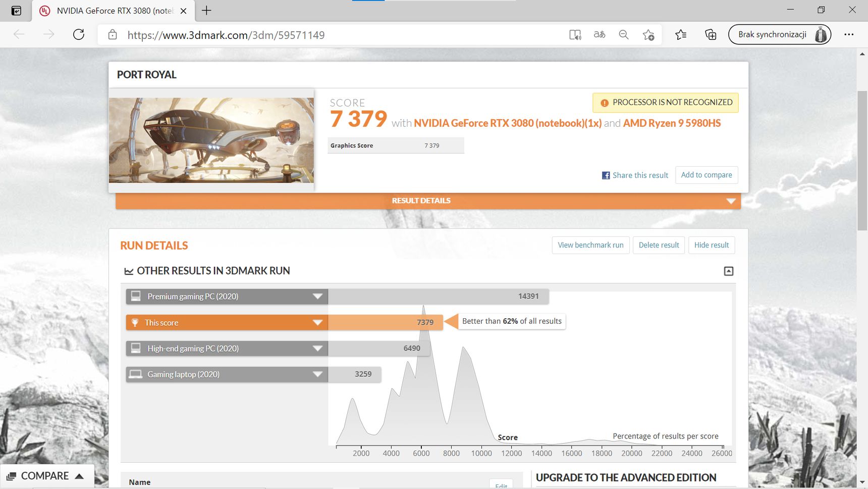This screenshot has width=868, height=489.
Task: Minimize the browser window
Action: tap(790, 10)
